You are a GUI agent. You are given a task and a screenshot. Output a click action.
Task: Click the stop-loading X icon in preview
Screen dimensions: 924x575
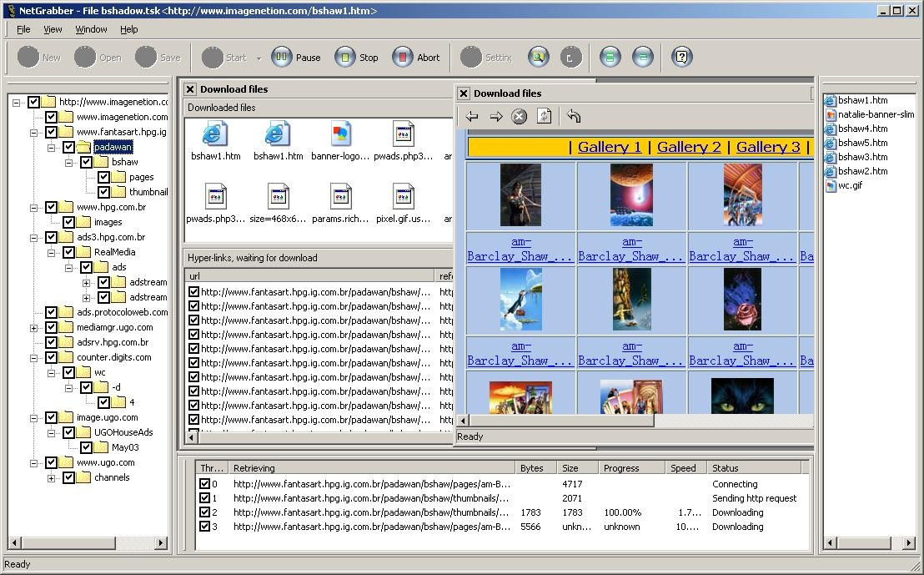(520, 116)
